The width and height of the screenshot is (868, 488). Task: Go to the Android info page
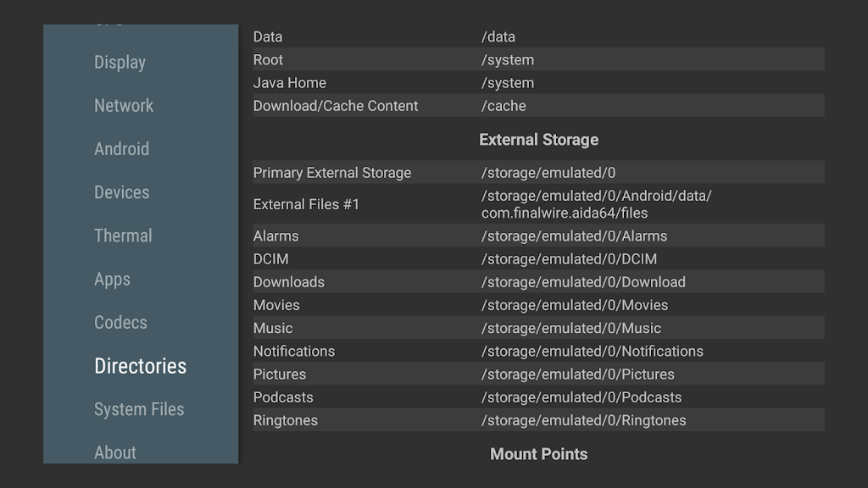click(x=121, y=149)
